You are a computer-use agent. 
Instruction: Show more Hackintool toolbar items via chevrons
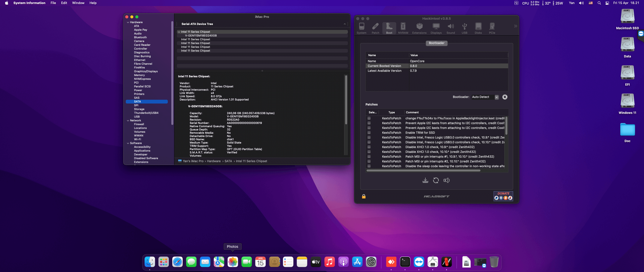tap(515, 26)
